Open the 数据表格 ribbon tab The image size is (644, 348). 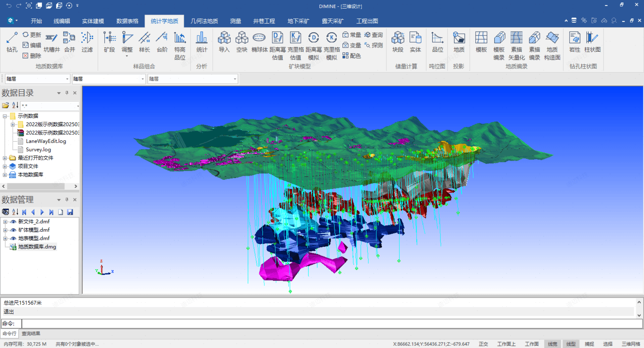coord(127,21)
